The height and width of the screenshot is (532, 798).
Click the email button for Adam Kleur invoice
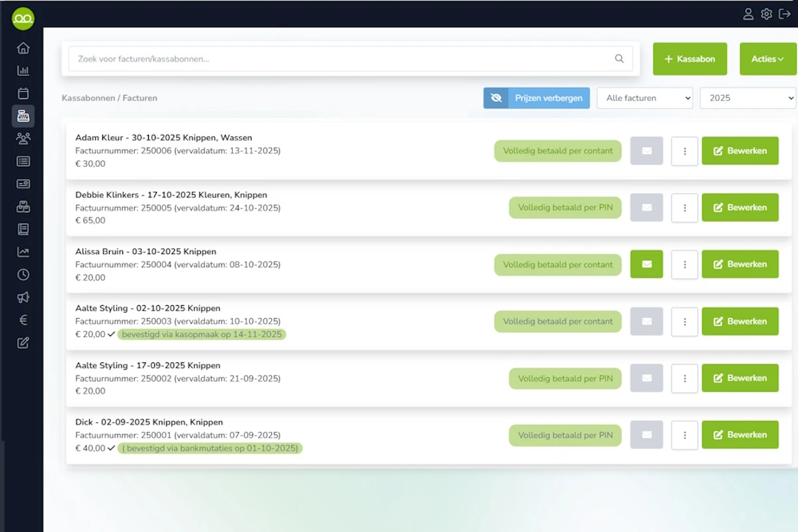646,151
